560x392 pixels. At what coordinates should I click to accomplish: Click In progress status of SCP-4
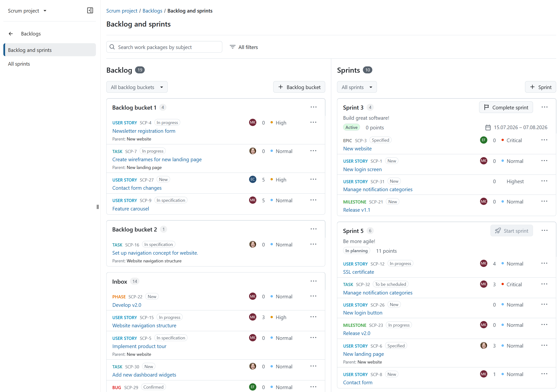[167, 122]
